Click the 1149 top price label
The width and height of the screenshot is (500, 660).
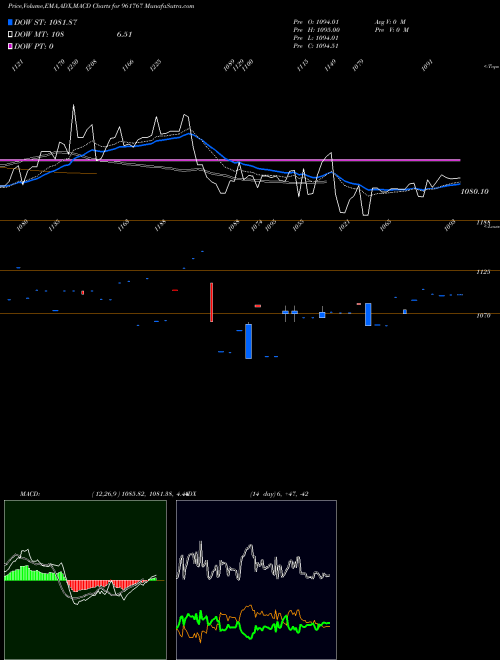pos(330,65)
